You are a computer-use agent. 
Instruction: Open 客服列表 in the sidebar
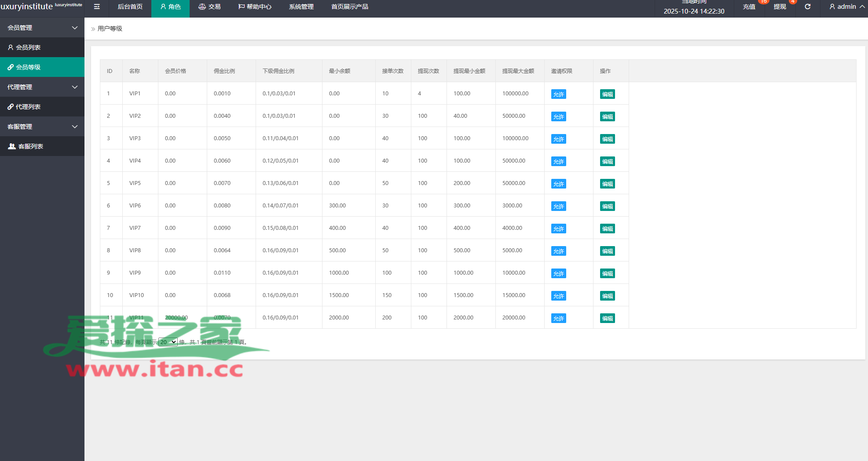point(30,146)
